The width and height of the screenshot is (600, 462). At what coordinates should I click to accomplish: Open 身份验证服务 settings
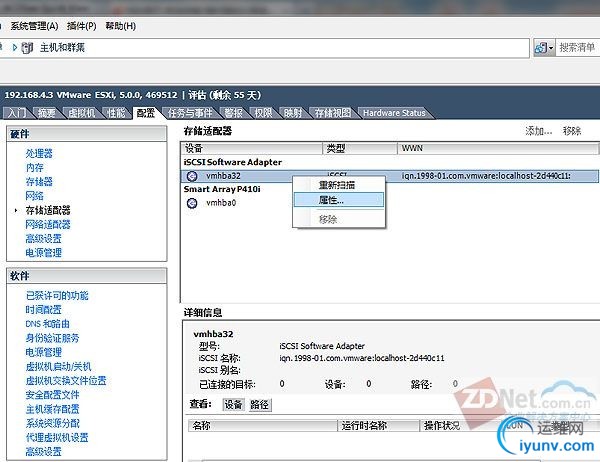52,338
